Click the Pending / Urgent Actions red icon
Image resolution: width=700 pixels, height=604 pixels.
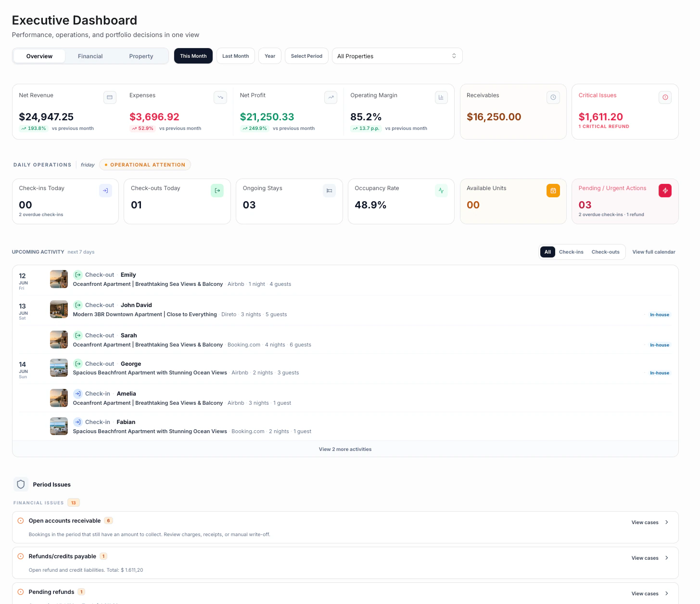click(665, 191)
